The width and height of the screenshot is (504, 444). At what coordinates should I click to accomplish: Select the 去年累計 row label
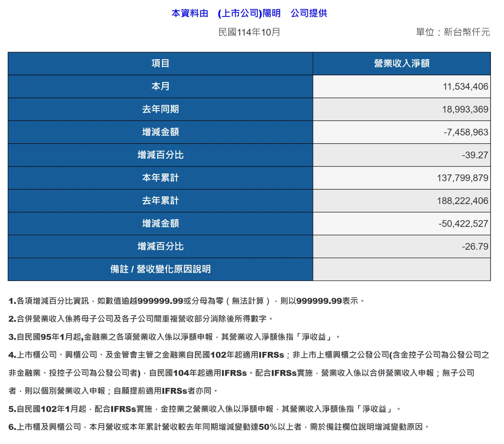(160, 201)
